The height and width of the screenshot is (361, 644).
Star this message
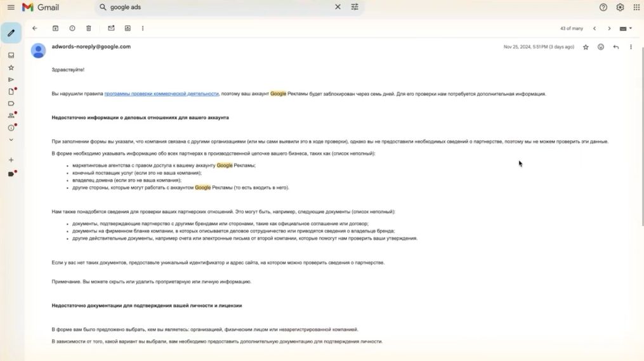pyautogui.click(x=586, y=47)
